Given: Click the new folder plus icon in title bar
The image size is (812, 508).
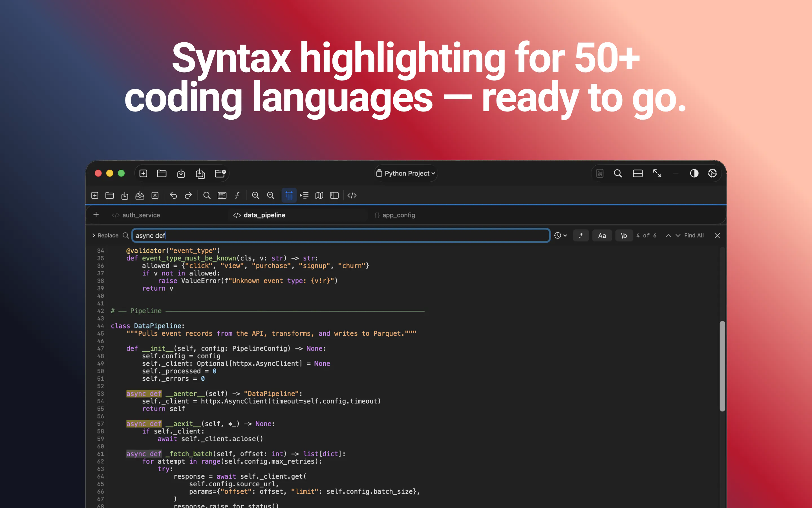Looking at the screenshot, I should tap(220, 173).
